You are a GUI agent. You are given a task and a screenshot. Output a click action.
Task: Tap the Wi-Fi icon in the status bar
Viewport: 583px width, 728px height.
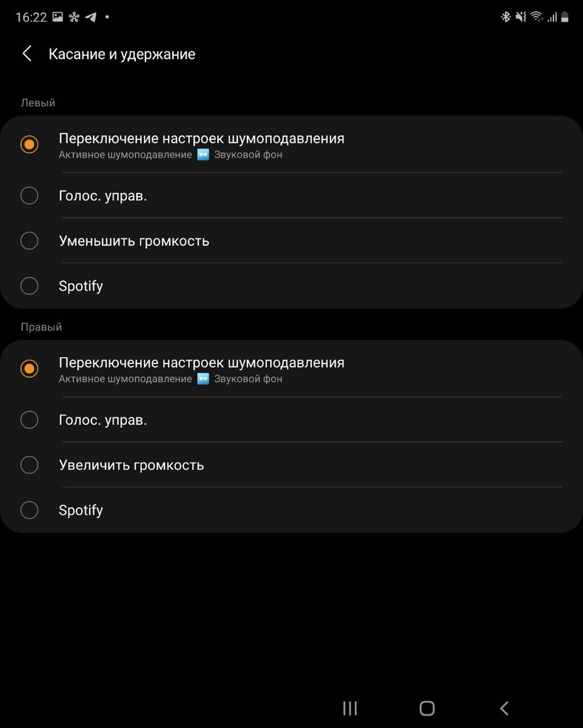coord(538,16)
